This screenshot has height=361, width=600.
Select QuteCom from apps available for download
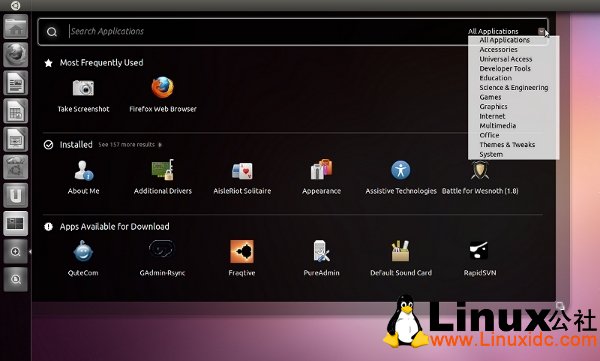pyautogui.click(x=83, y=252)
